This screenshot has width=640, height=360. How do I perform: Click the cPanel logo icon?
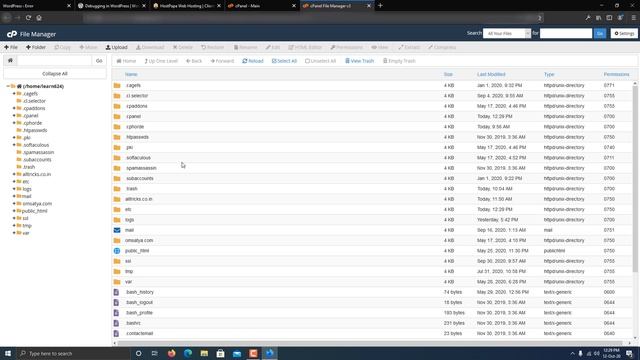pos(12,34)
